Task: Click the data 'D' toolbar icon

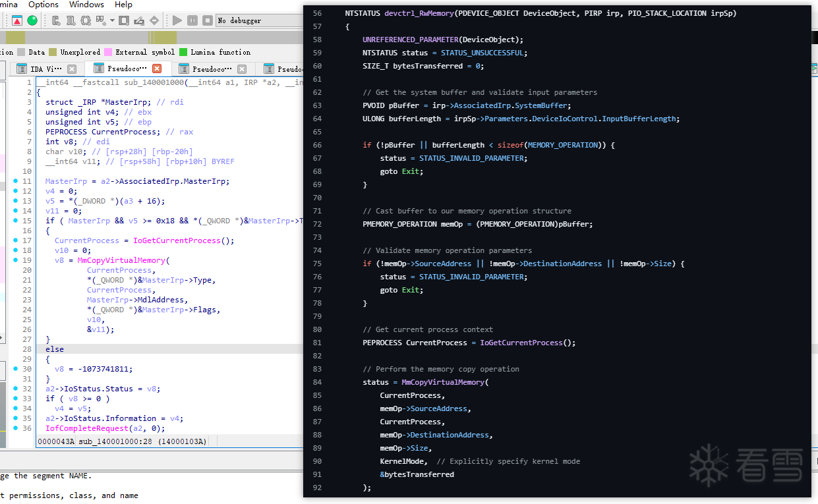Action: (x=71, y=20)
